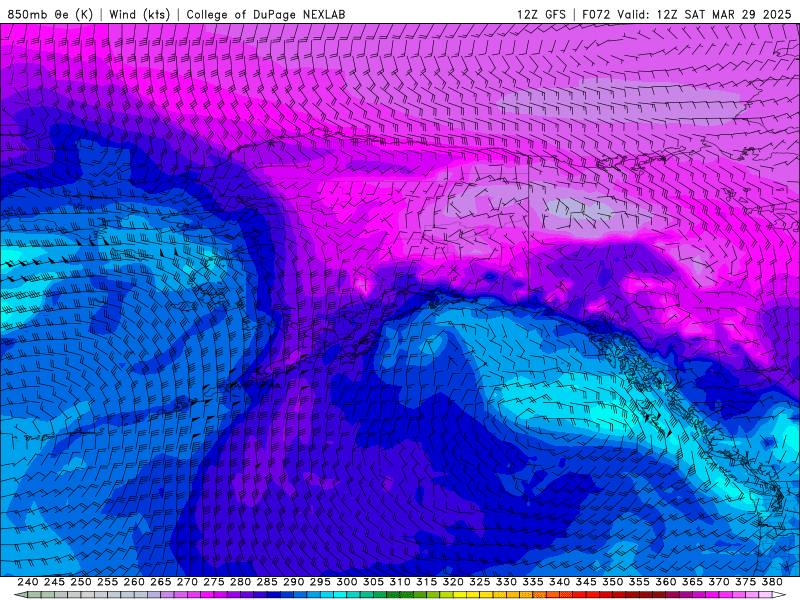Click the 375 value on the color scale
This screenshot has width=800, height=600.
click(745, 582)
